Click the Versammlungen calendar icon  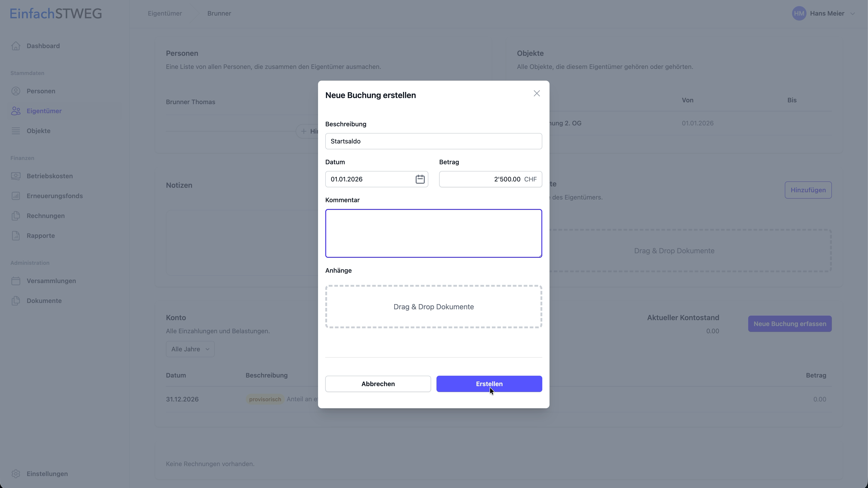[x=16, y=281]
